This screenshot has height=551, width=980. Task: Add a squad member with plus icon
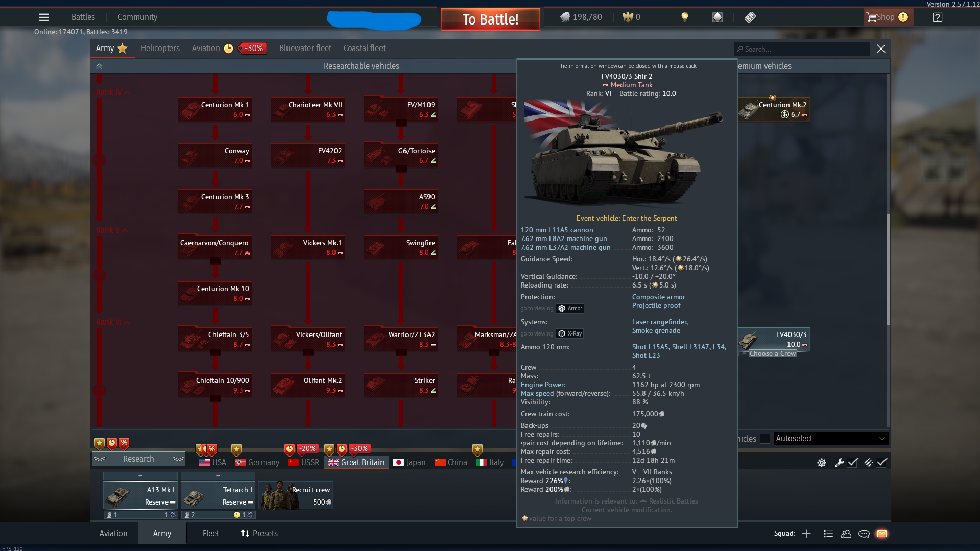806,534
